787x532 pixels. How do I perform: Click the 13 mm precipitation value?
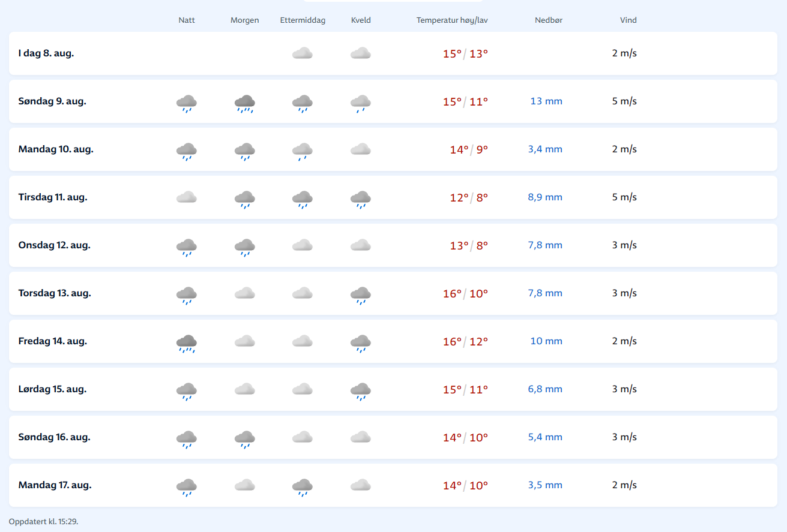pos(546,101)
